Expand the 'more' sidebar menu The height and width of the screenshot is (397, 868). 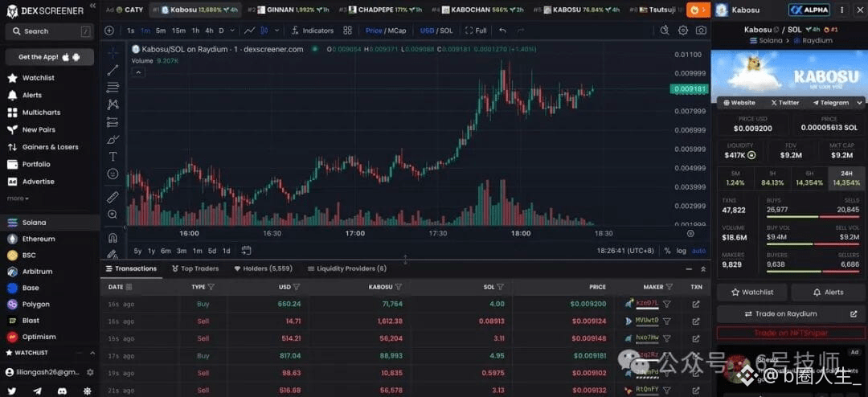point(18,198)
